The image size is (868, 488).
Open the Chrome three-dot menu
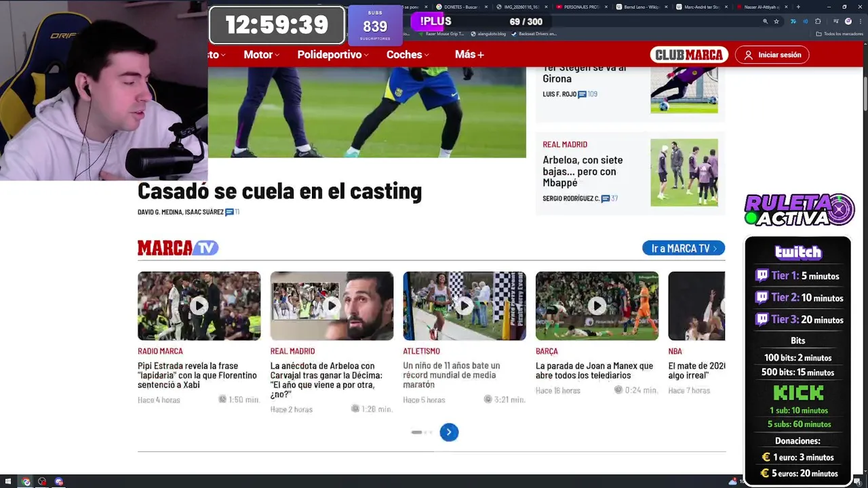(859, 21)
